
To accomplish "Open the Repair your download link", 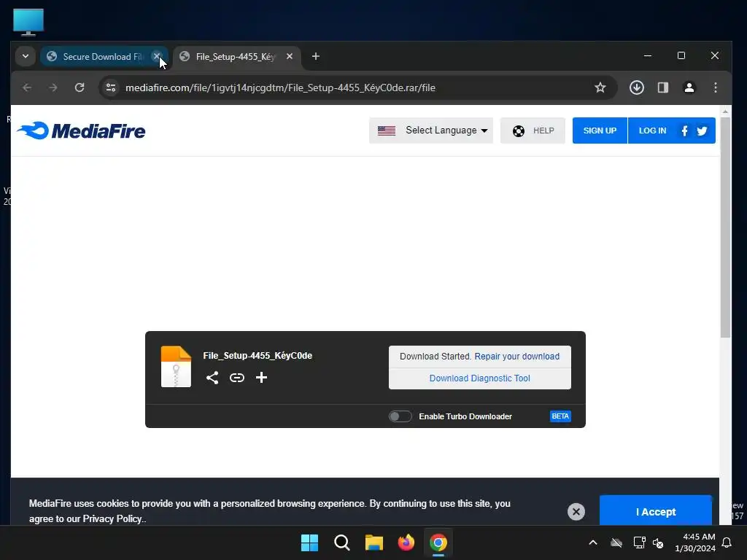I will pos(517,356).
